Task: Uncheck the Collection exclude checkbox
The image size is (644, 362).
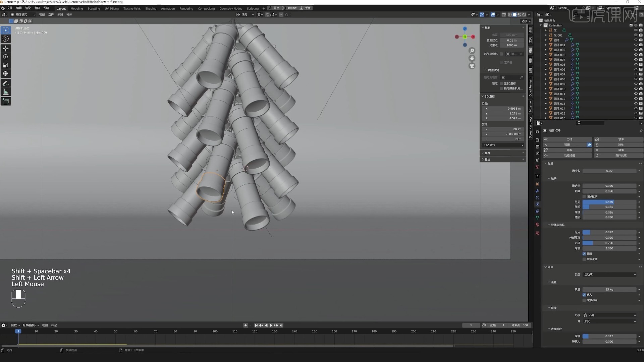Action: [x=631, y=25]
